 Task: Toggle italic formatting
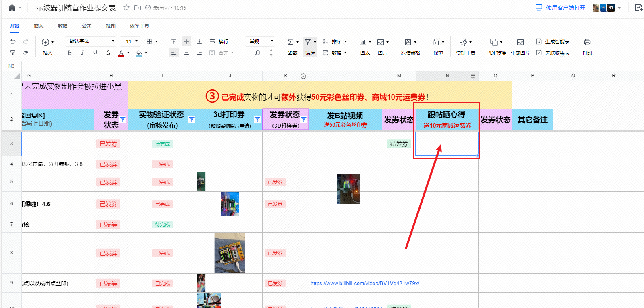pos(82,53)
